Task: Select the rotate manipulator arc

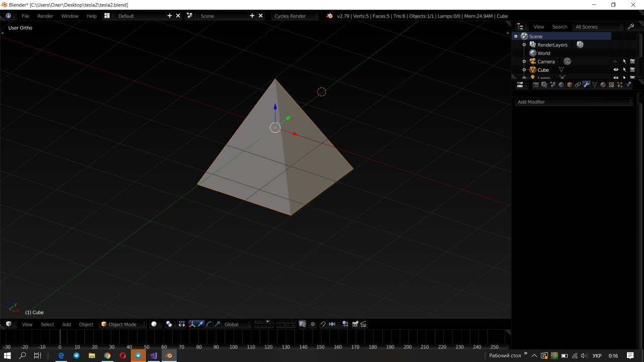Action: 209,324
